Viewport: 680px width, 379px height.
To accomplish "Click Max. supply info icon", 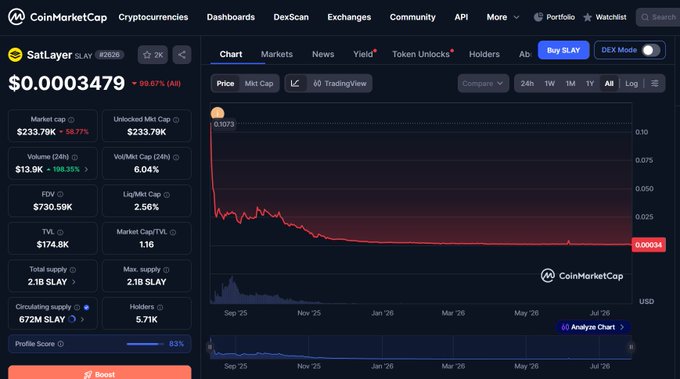I will 166,270.
